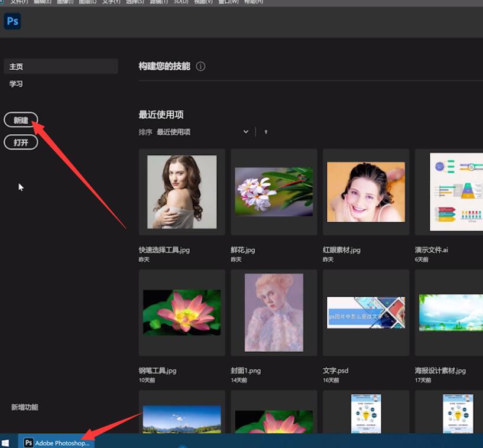Click the file name 海报设计素材.jpg
This screenshot has width=483, height=448.
[x=440, y=371]
